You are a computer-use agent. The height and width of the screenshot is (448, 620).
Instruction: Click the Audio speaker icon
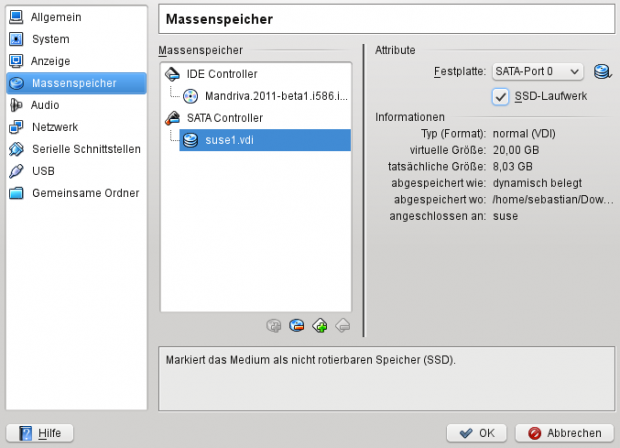(16, 105)
